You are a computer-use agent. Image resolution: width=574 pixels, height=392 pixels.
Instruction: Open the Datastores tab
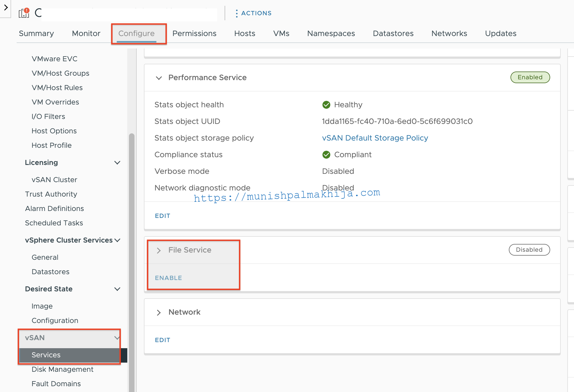click(x=393, y=34)
